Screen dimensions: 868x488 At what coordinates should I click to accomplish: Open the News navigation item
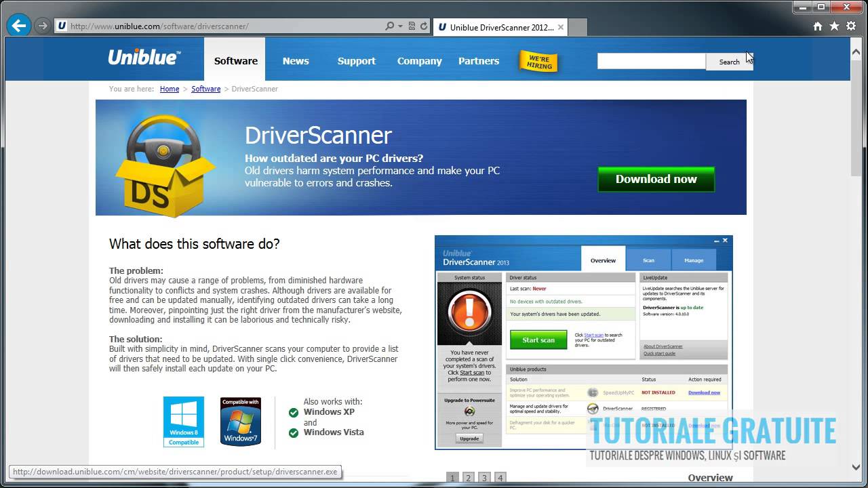(296, 60)
